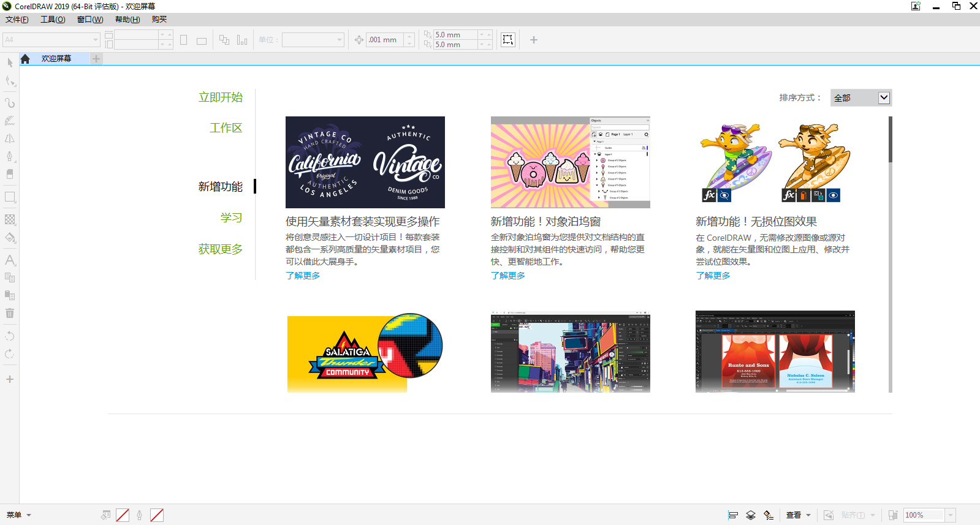Screen dimensions: 980x525
Task: Click 了解更多 under vector asset packs
Action: [x=303, y=276]
